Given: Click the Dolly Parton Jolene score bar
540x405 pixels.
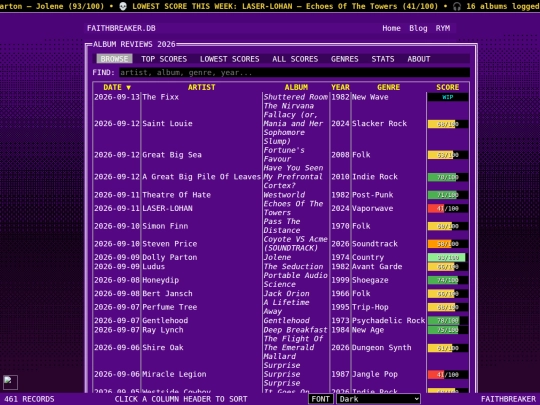Looking at the screenshot, I should click(x=447, y=257).
